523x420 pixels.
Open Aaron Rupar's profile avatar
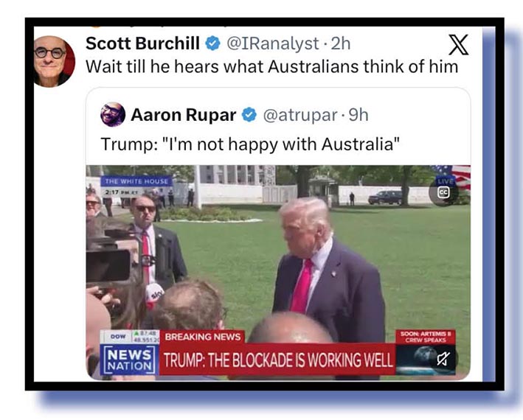tap(113, 114)
